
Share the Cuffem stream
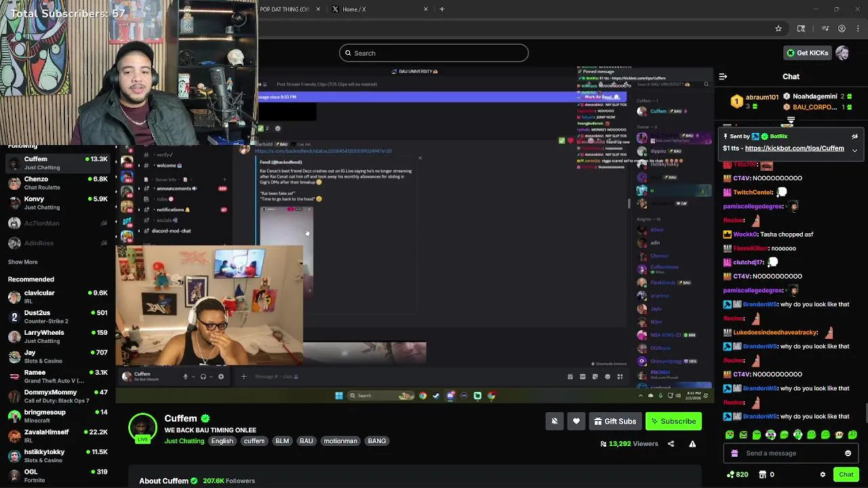tap(671, 444)
